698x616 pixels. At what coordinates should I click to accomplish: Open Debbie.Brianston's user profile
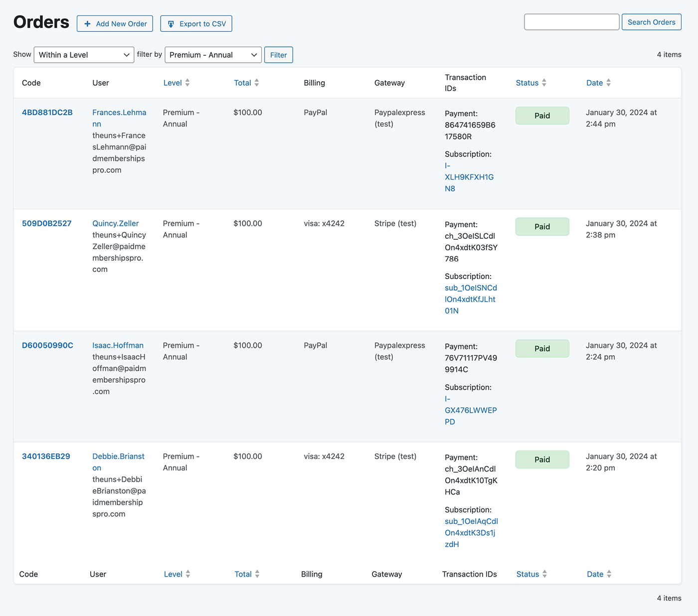[x=118, y=462]
